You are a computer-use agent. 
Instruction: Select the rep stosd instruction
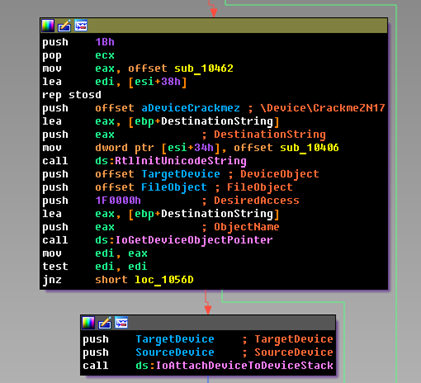click(72, 95)
